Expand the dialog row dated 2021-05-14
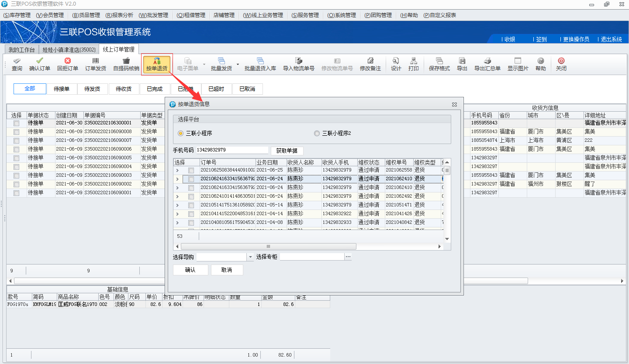The image size is (629, 364). [x=177, y=205]
